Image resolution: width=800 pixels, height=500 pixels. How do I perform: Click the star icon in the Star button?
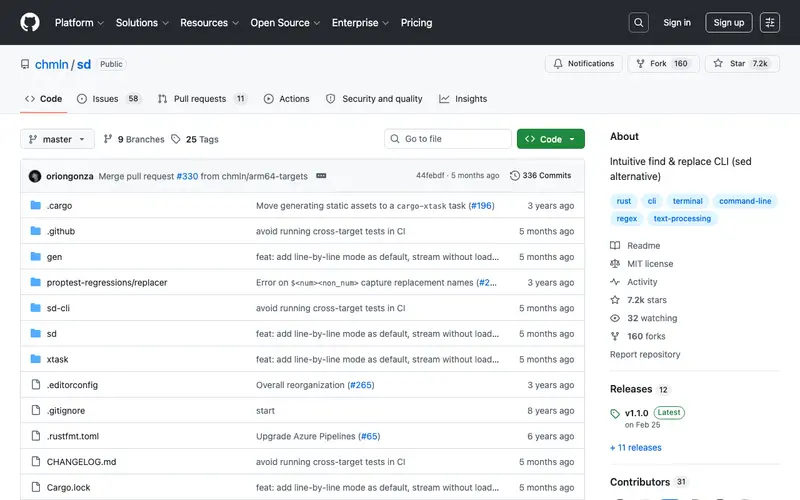click(718, 63)
